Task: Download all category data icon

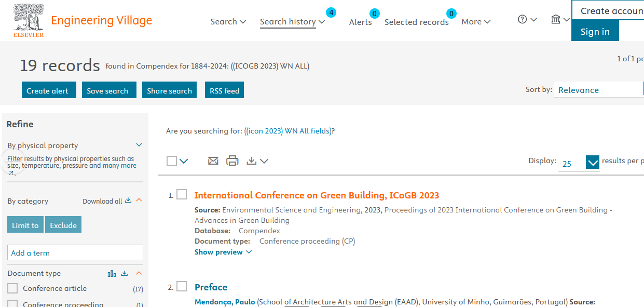Action: point(128,201)
